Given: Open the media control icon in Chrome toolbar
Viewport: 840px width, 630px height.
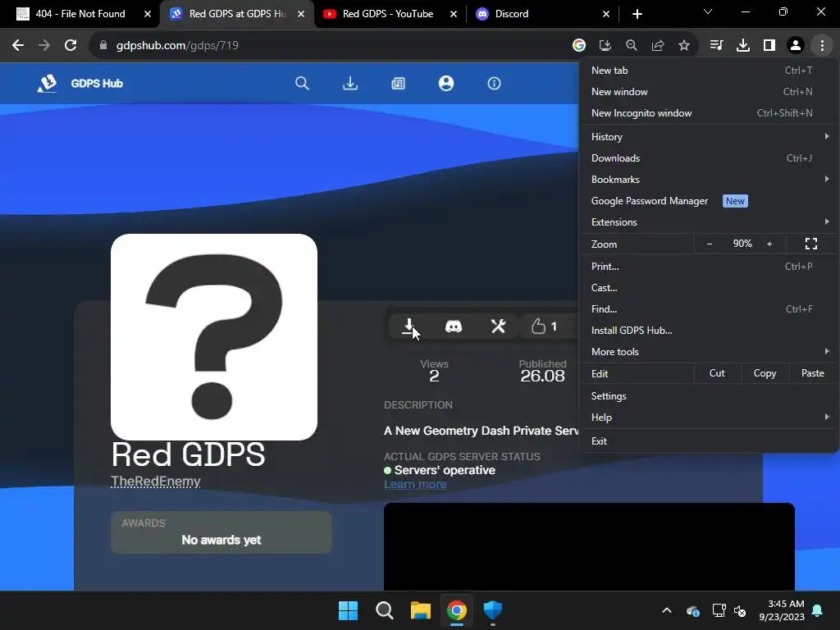Looking at the screenshot, I should (x=716, y=46).
